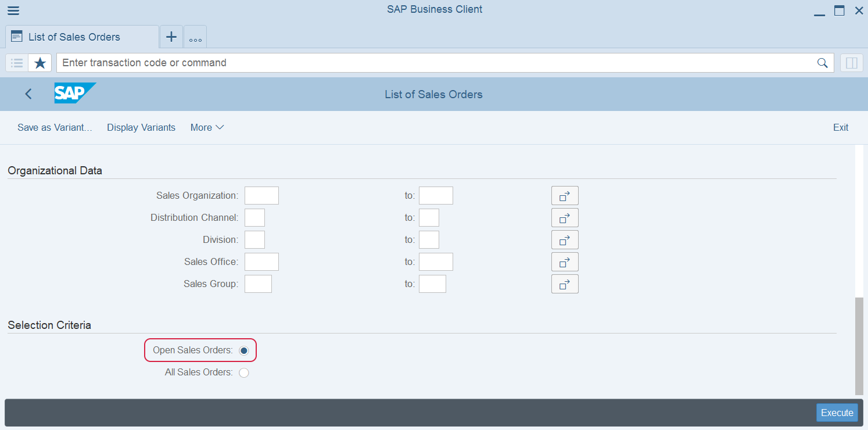Click Save as Variant
The height and width of the screenshot is (430, 868).
tap(55, 127)
